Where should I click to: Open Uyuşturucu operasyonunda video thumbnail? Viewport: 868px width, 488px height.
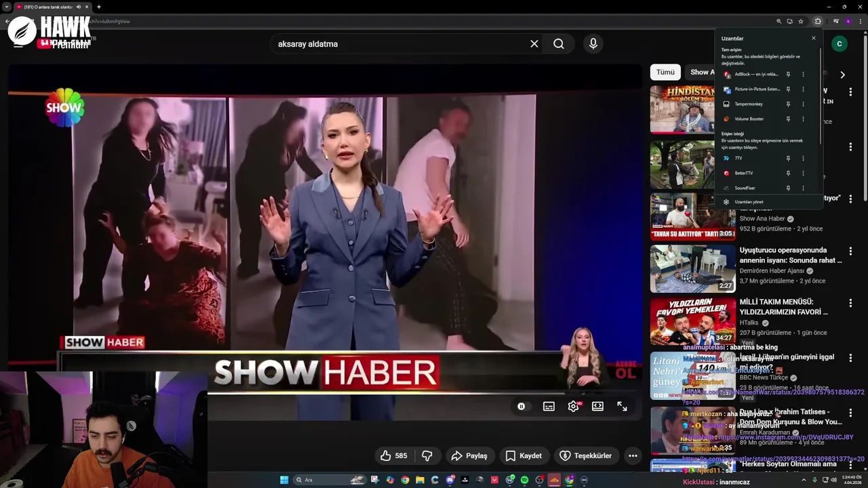click(x=692, y=268)
